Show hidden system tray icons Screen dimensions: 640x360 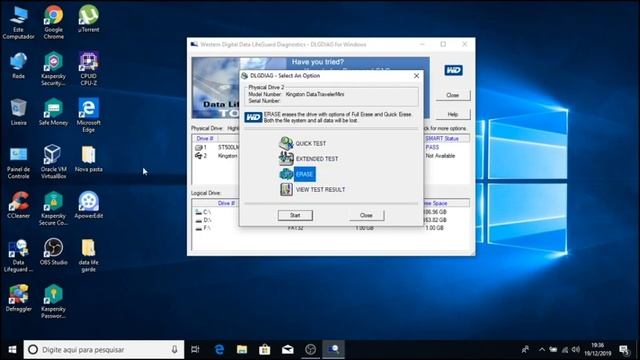click(542, 350)
